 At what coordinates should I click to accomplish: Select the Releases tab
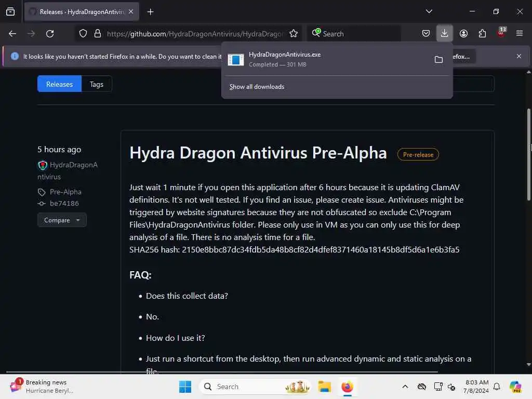click(59, 84)
